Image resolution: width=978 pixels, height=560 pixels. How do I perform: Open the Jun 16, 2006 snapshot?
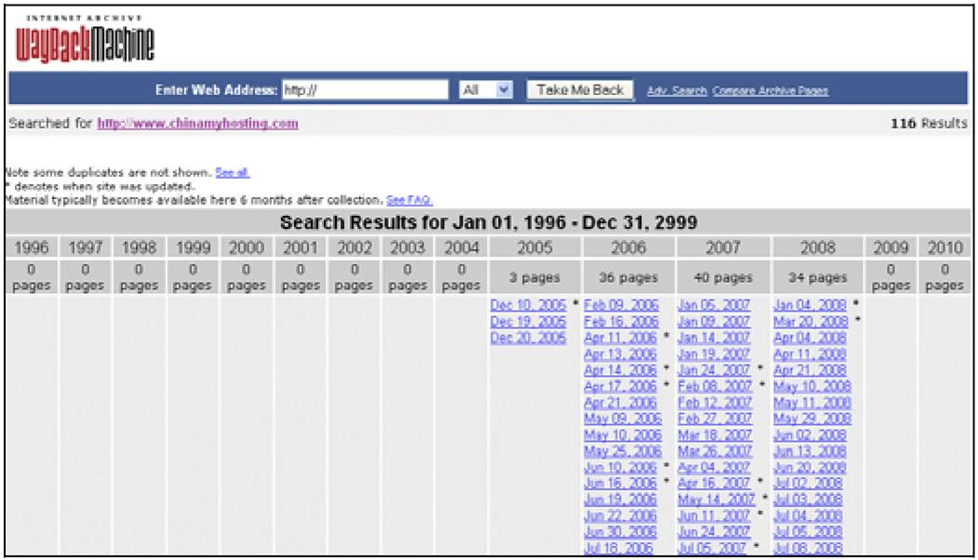pos(621,484)
